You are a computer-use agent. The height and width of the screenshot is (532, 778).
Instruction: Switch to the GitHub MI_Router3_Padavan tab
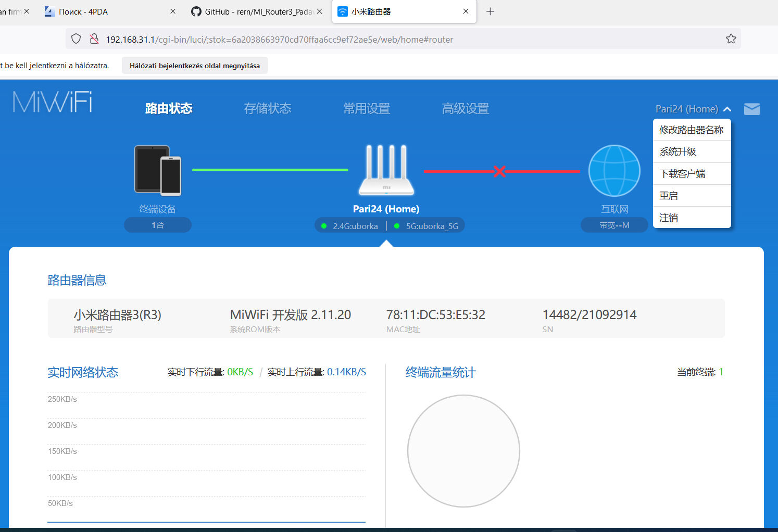[258, 11]
